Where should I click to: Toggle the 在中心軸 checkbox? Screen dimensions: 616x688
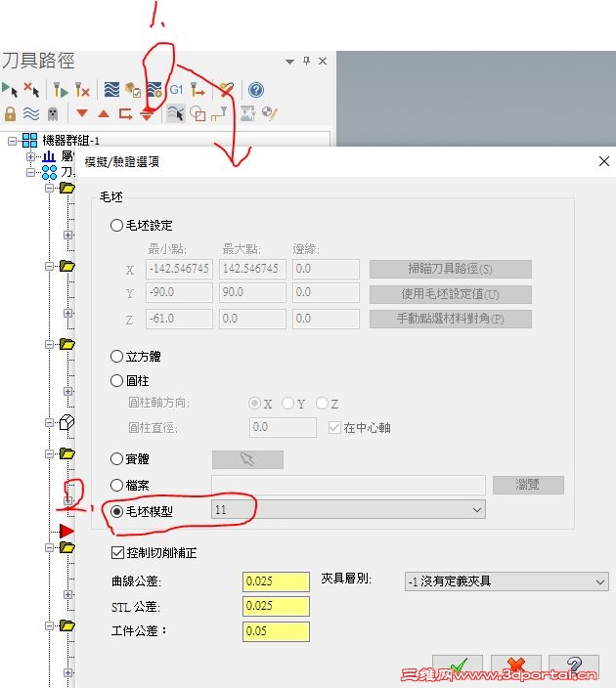[334, 427]
